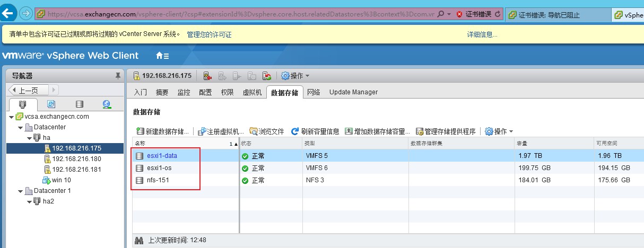Click 新建数据存储 to create datastore

click(x=163, y=131)
